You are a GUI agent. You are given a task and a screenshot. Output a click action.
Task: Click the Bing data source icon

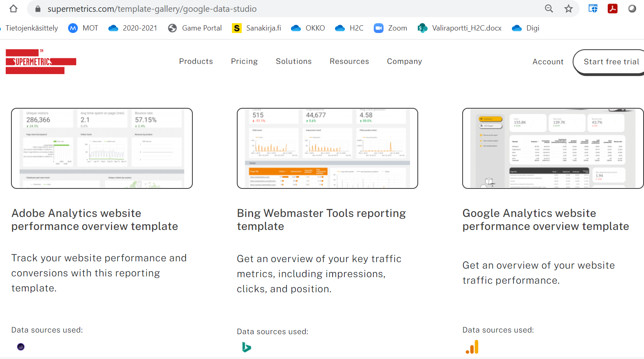[x=246, y=347]
